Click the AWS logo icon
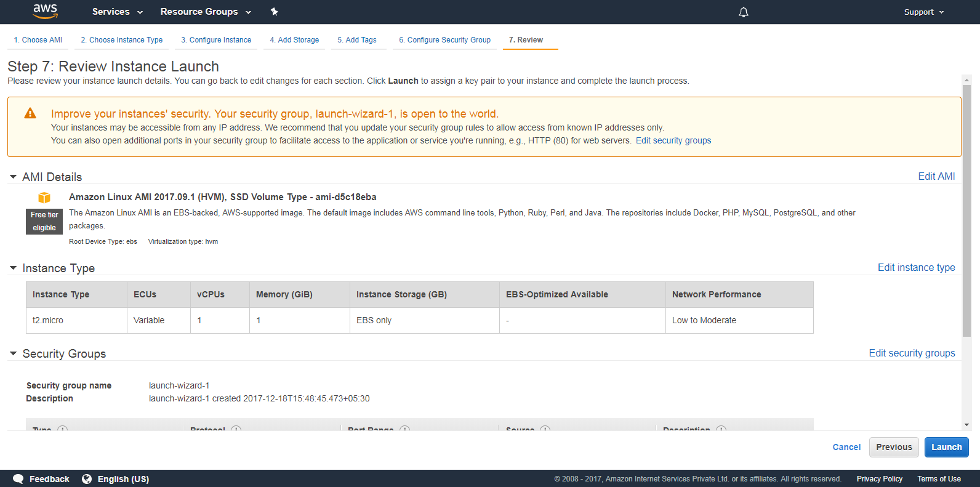The width and height of the screenshot is (980, 487). [x=45, y=11]
